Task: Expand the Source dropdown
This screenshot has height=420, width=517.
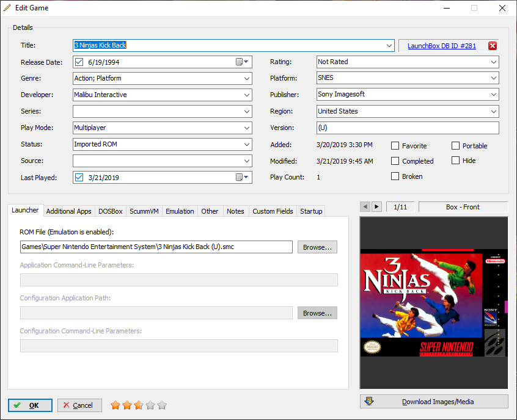Action: point(247,161)
